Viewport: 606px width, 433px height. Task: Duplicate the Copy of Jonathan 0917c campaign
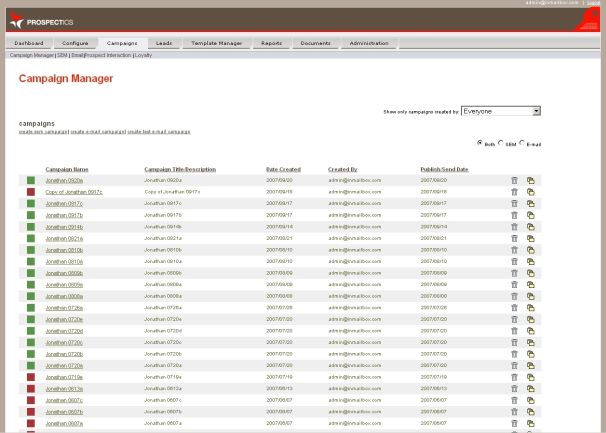click(x=531, y=191)
